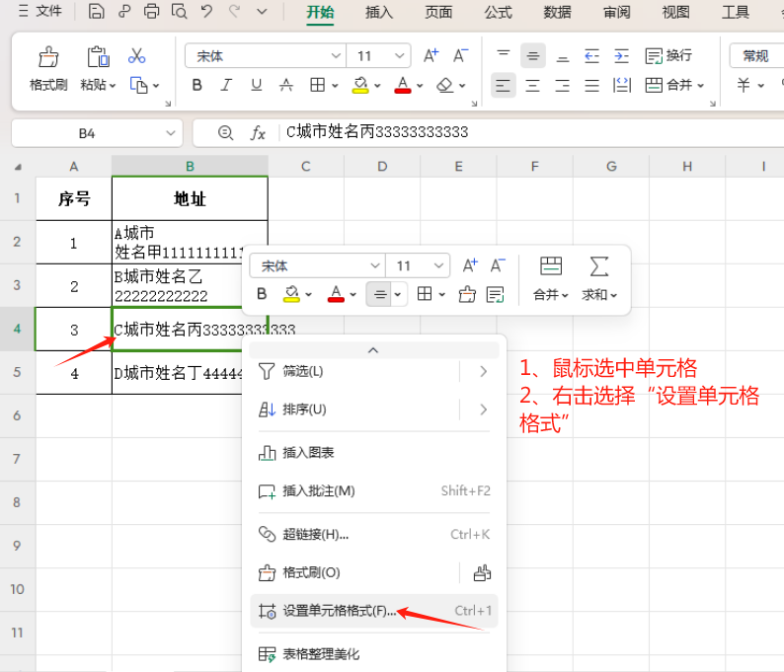The width and height of the screenshot is (784, 672).
Task: Choose Format Cells (设置单元格格式) menu item
Action: tap(374, 611)
